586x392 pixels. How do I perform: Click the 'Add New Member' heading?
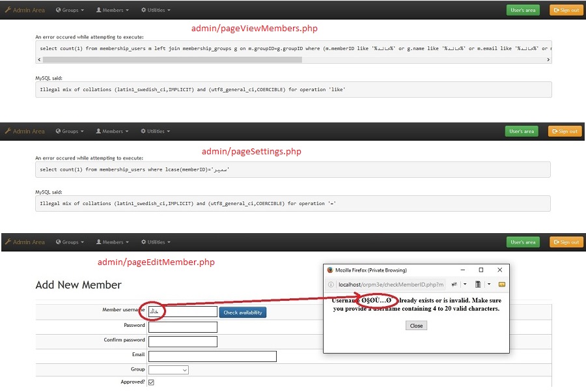click(x=79, y=285)
